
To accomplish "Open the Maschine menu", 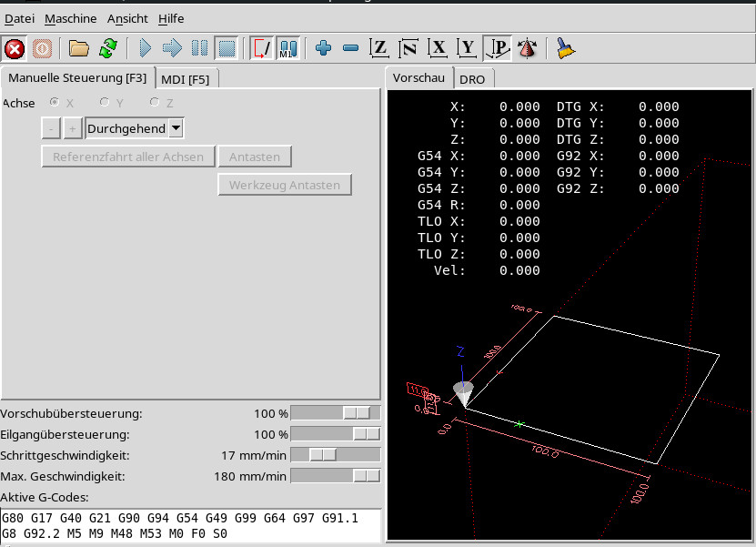I will tap(70, 19).
